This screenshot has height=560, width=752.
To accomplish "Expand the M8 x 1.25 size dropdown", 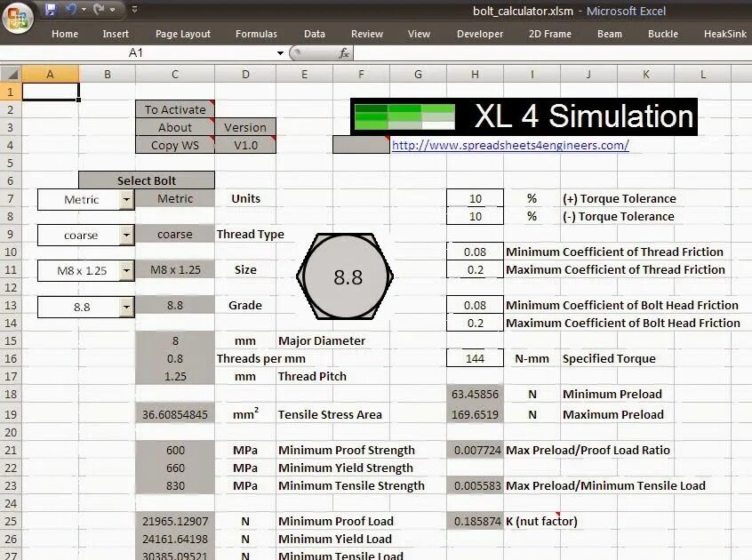I will 126,270.
